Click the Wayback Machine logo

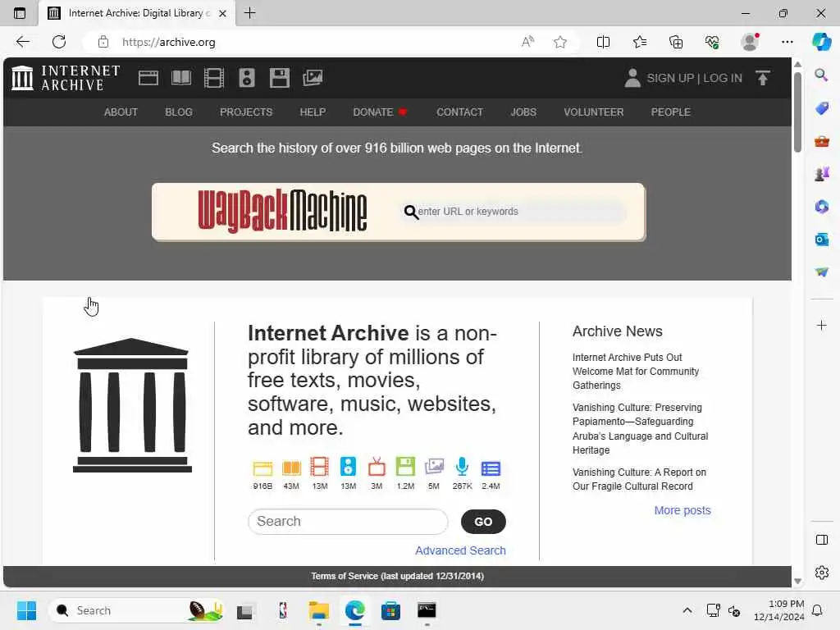tap(282, 211)
